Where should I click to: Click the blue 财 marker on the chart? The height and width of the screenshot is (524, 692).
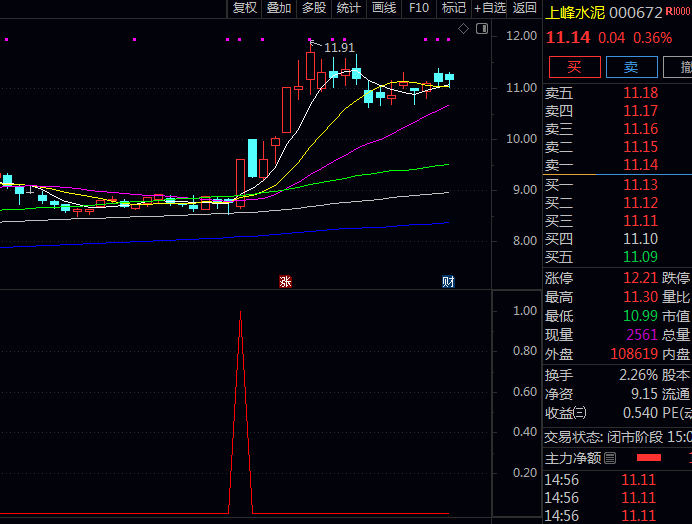448,282
